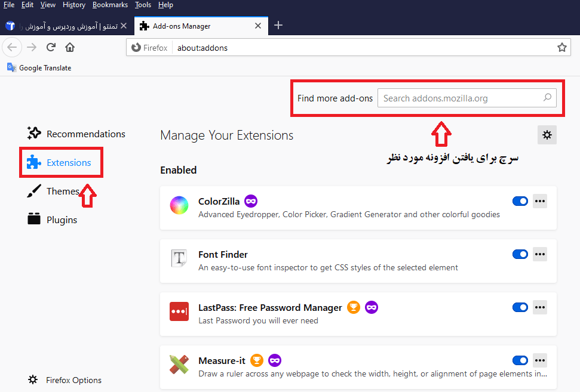Switch to the Plugins category
This screenshot has width=580, height=392.
click(x=52, y=220)
